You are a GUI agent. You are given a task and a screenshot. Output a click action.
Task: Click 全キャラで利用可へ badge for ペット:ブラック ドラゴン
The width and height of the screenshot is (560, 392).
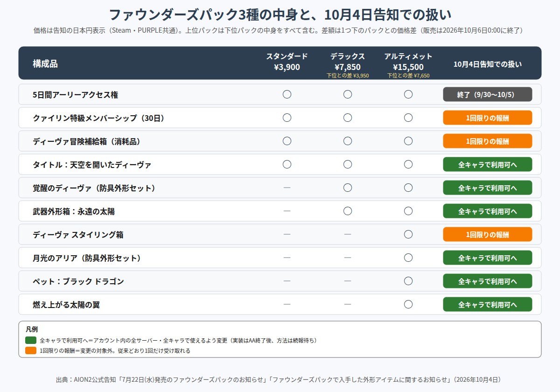tap(488, 281)
